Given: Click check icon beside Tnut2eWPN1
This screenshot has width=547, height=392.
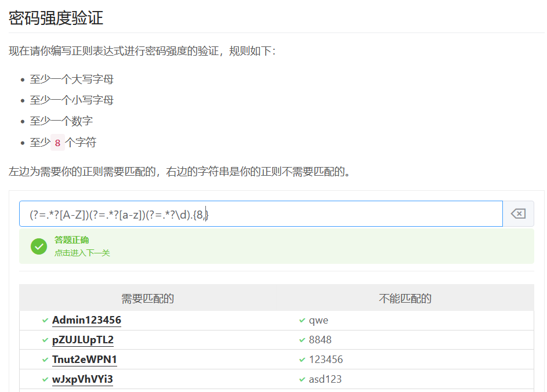Looking at the screenshot, I should click(45, 360).
